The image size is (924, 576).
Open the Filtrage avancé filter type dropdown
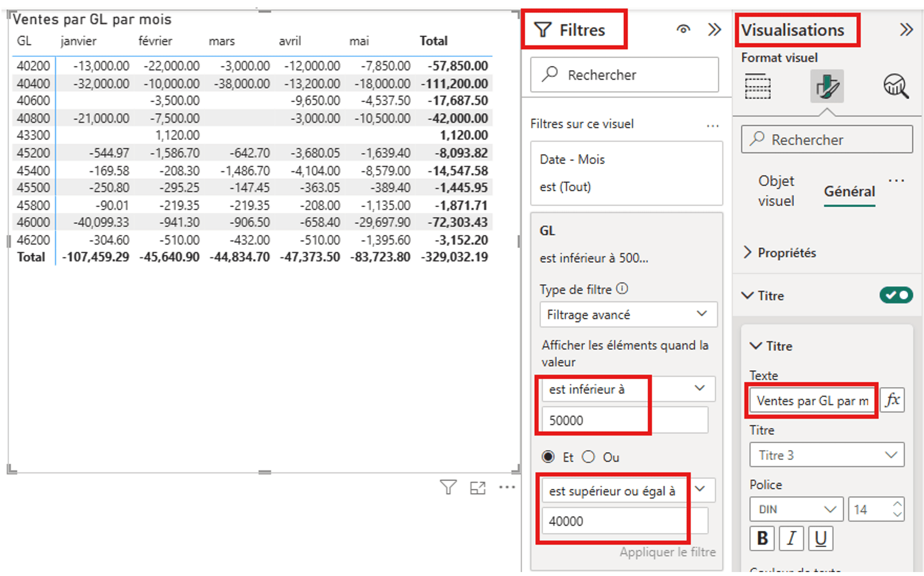coord(628,315)
